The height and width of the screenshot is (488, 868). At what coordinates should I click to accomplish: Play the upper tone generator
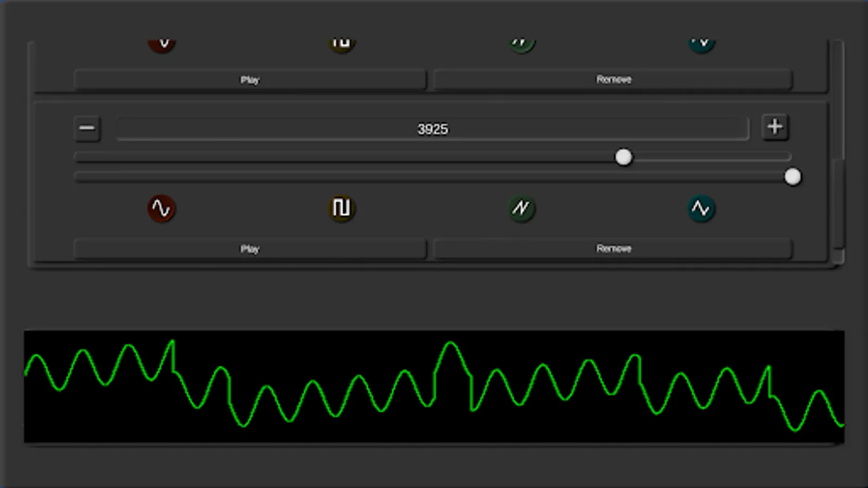pos(251,79)
